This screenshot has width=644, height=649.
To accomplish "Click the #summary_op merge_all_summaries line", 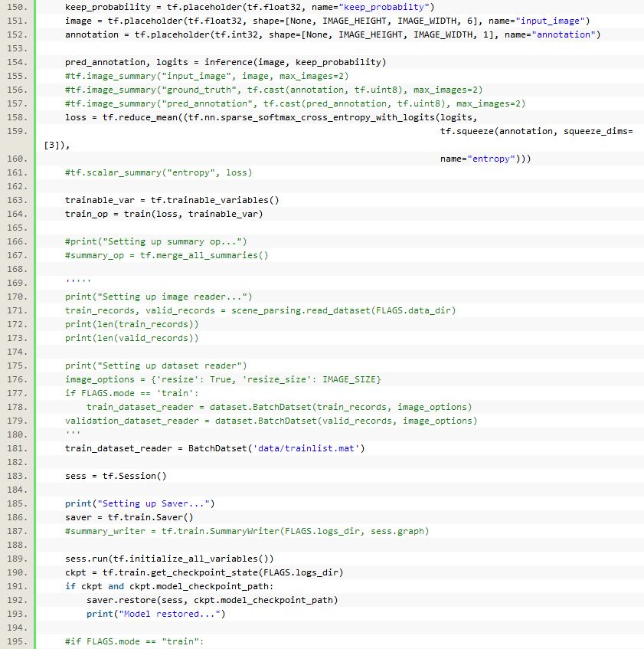I will (x=167, y=255).
